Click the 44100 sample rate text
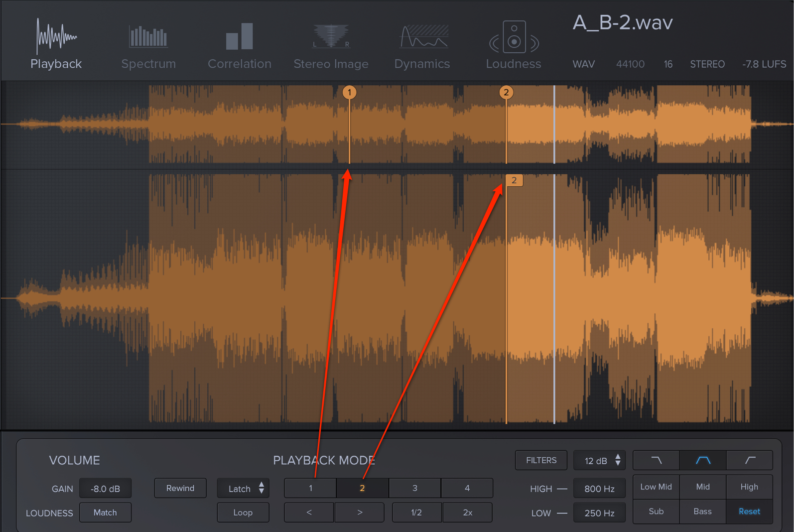 pyautogui.click(x=630, y=64)
